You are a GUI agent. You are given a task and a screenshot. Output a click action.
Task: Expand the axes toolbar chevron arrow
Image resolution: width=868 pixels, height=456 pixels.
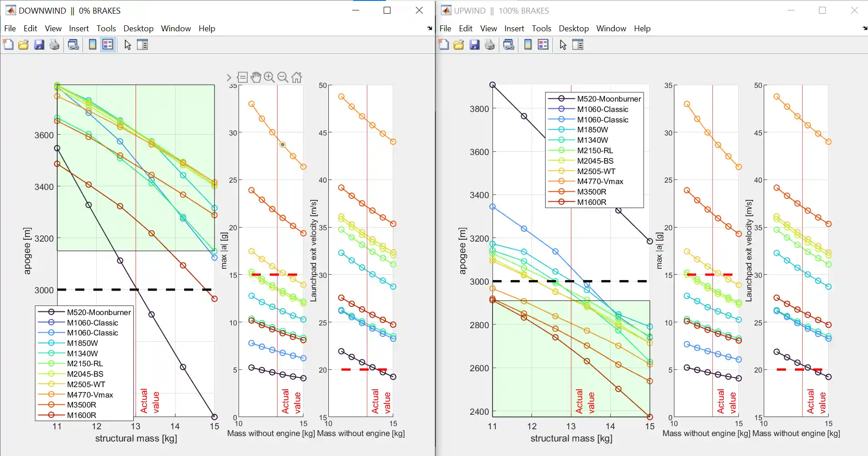229,78
